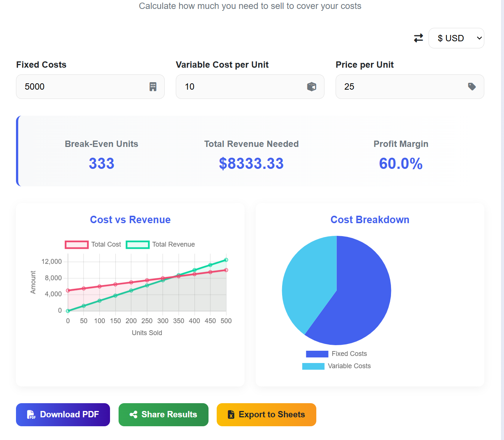Viewport: 504px width, 440px height.
Task: Select USD from the currency menu
Action: click(452, 38)
